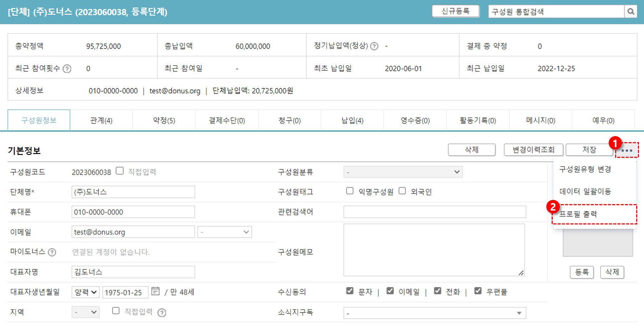This screenshot has width=644, height=326.
Task: Click the 대표자생년월일 date field
Action: (x=125, y=292)
